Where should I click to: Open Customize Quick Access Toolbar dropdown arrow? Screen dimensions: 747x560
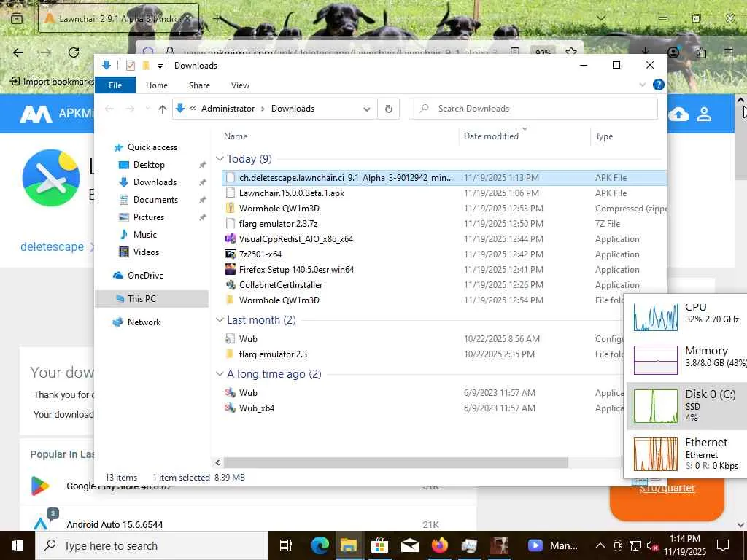click(160, 66)
